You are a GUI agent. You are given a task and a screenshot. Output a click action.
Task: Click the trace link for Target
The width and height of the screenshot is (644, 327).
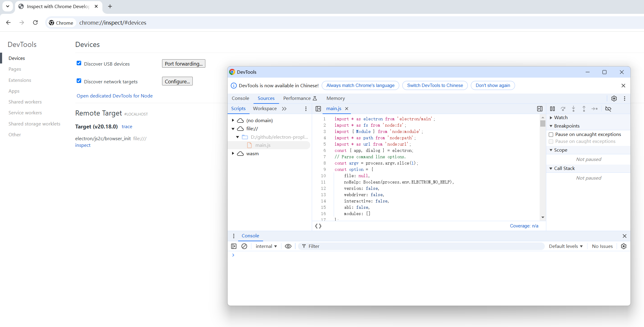127,127
